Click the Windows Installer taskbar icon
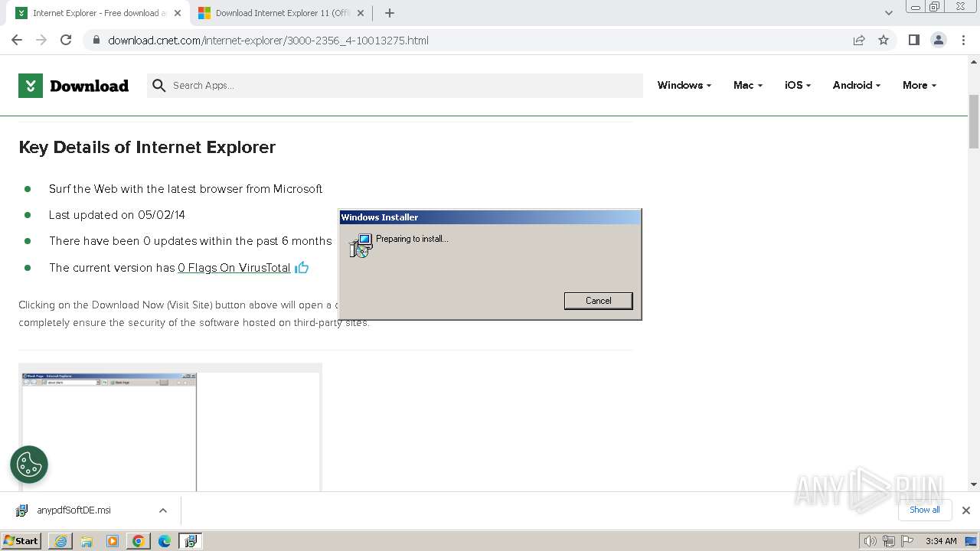 191,541
